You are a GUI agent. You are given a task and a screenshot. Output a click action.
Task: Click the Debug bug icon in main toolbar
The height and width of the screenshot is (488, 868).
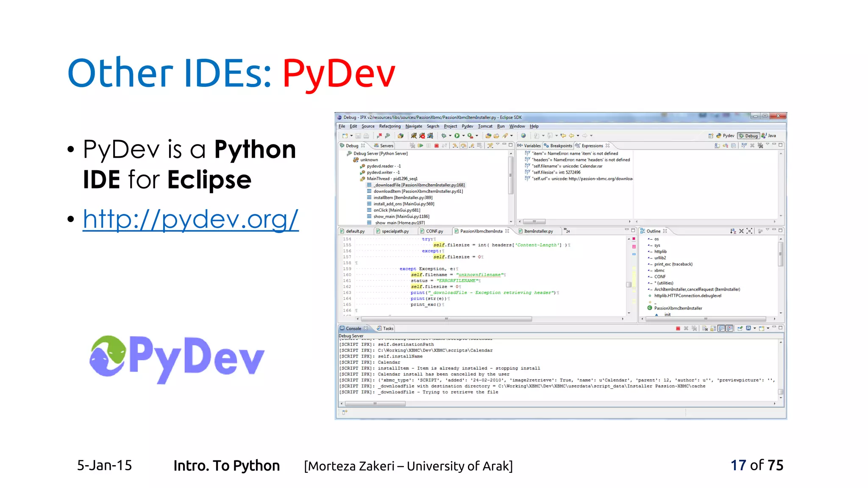(444, 136)
